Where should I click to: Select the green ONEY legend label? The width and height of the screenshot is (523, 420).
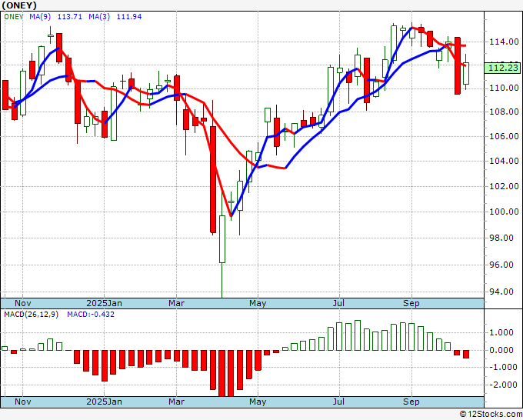click(14, 17)
